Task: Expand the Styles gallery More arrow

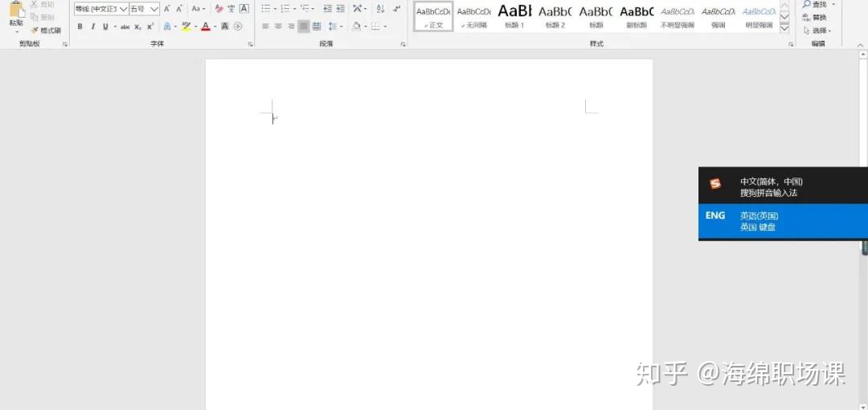Action: tap(784, 27)
